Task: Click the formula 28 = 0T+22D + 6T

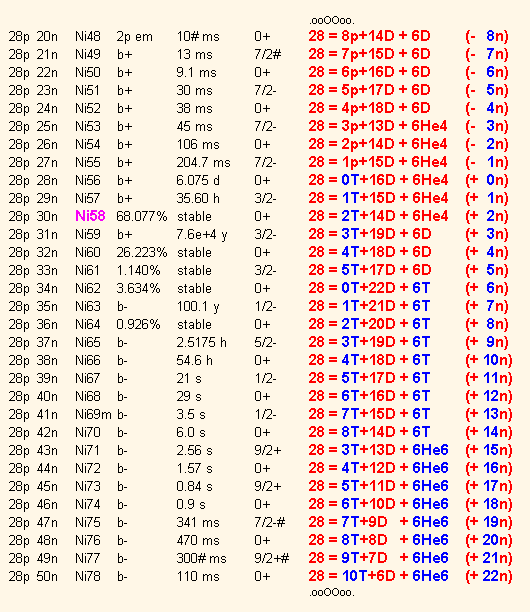Action: 369,288
